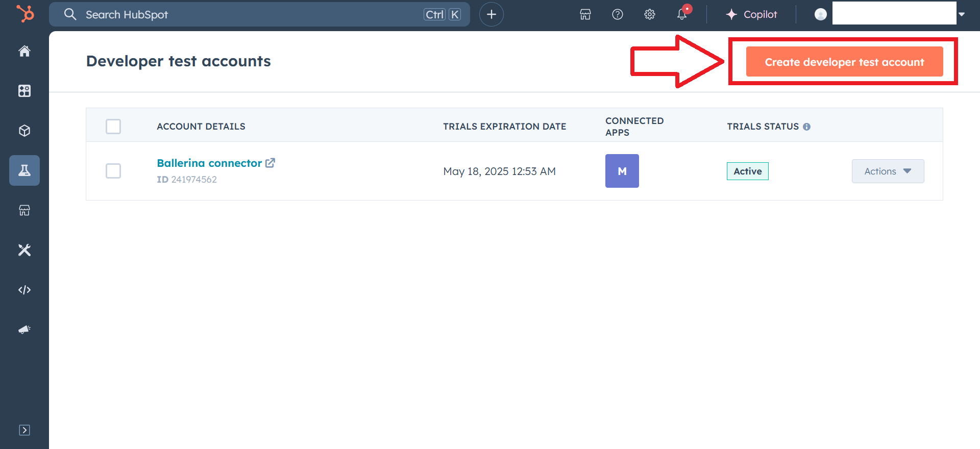Open the notifications bell

click(x=682, y=14)
